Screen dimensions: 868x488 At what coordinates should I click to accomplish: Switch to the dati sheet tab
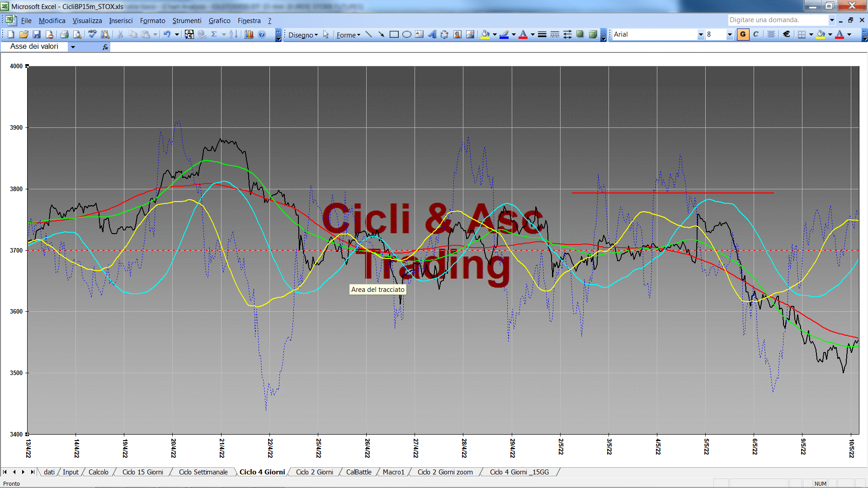pos(49,472)
